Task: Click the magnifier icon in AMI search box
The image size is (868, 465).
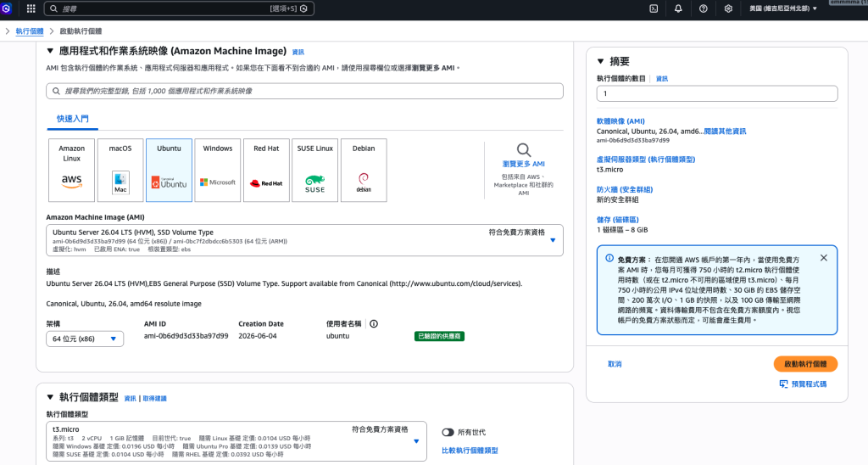Action: click(x=56, y=91)
